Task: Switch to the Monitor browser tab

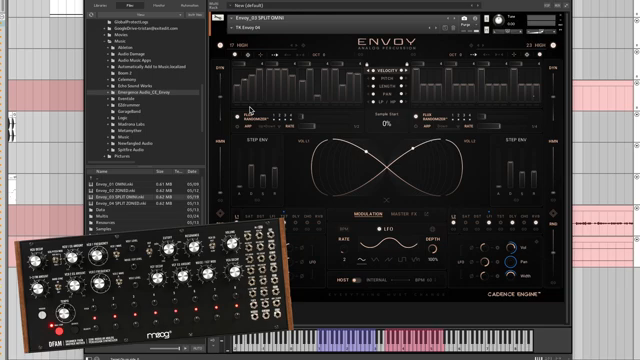Action: [159, 5]
